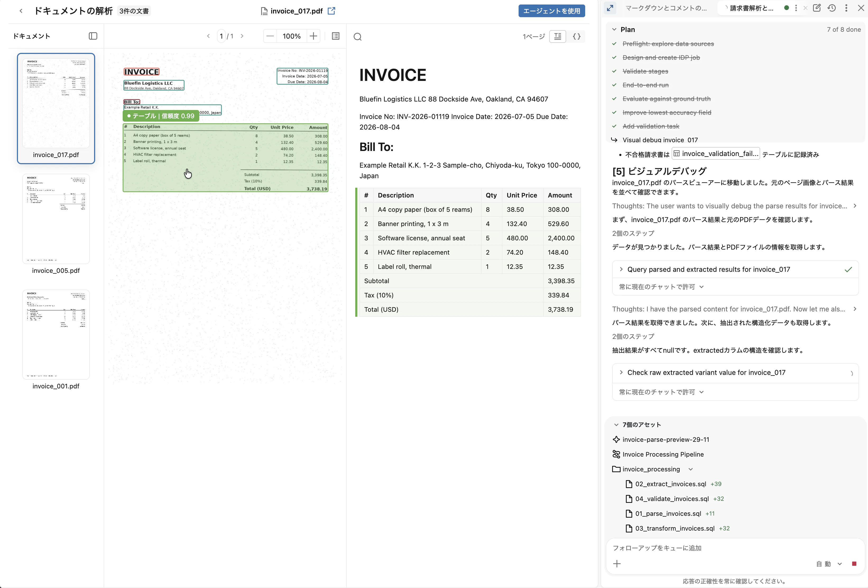Image resolution: width=868 pixels, height=588 pixels.
Task: Collapse the ドキュメント sidebar panel
Action: point(93,36)
